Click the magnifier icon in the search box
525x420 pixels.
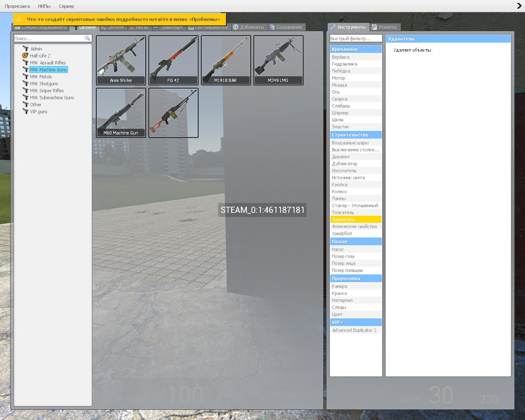[x=87, y=38]
